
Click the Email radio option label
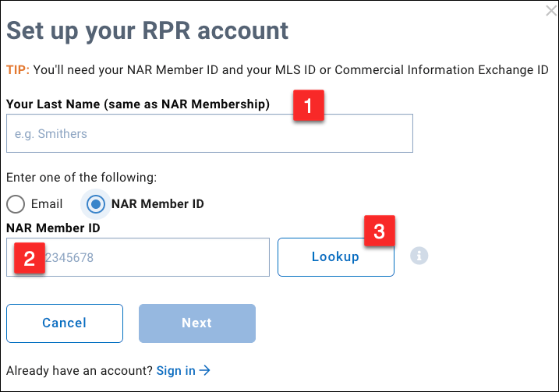[x=47, y=204]
